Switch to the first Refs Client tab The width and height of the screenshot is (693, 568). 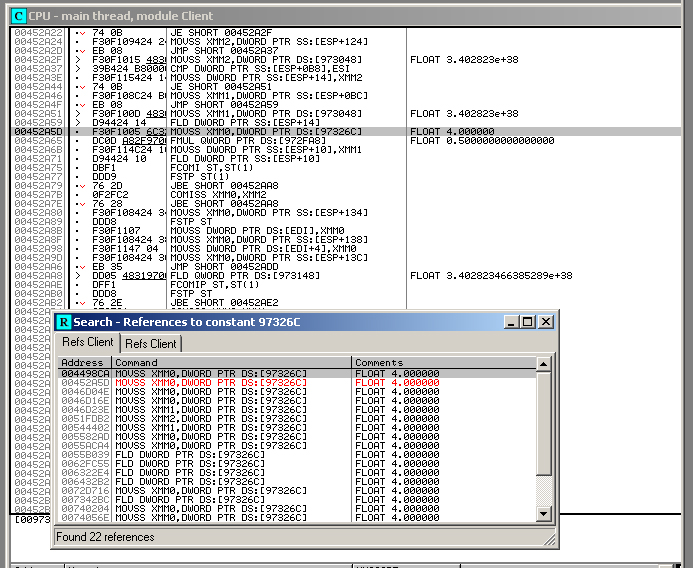pyautogui.click(x=88, y=343)
